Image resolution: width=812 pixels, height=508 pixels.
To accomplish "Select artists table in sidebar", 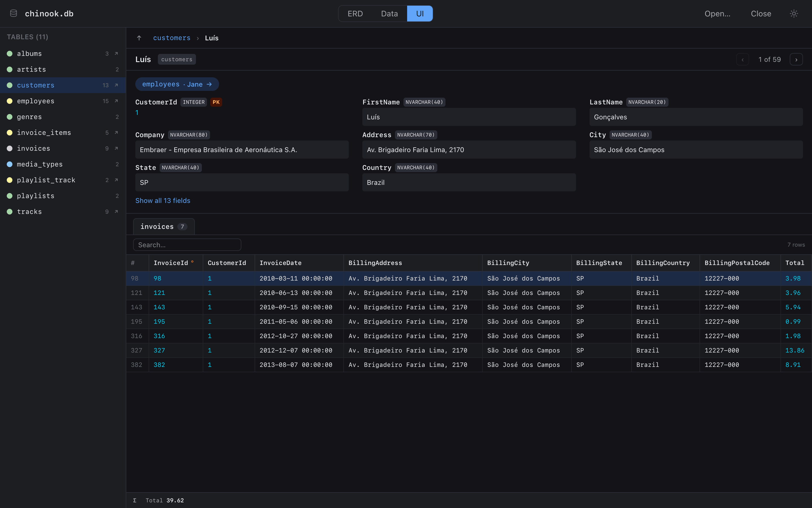I will tap(63, 69).
